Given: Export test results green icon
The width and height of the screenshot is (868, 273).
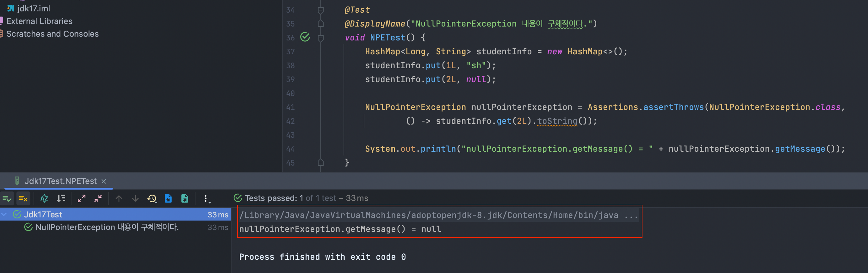Looking at the screenshot, I should 185,199.
